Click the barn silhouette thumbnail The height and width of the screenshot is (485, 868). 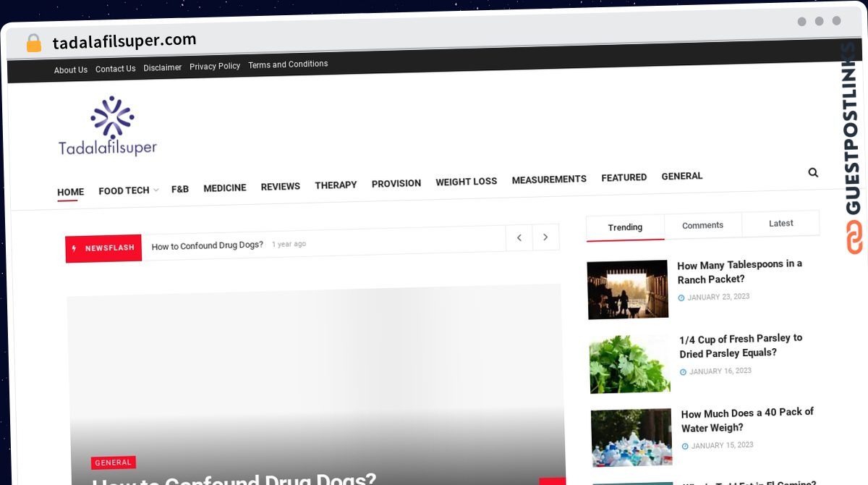[628, 290]
